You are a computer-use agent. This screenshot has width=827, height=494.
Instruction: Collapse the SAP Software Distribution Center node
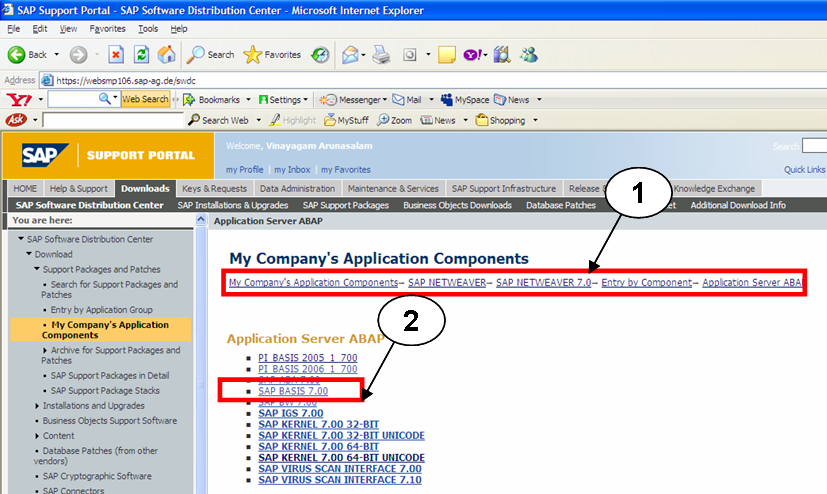point(21,239)
